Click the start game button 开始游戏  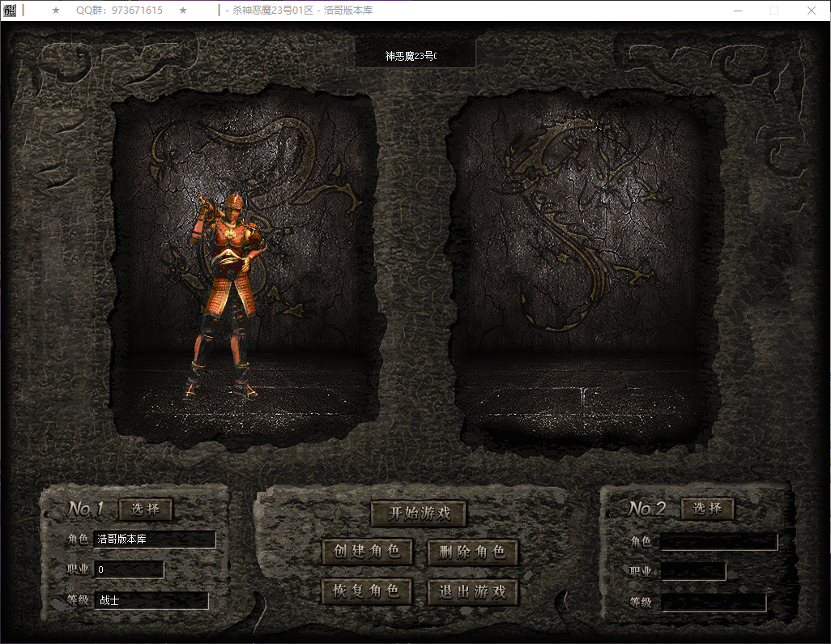click(418, 514)
